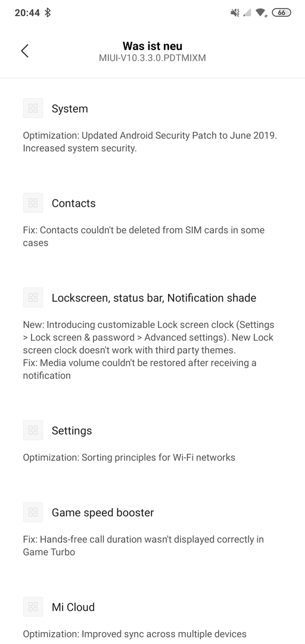Screen dimensions: 305x644
Task: Tap the muted sound status icon
Action: coord(235,13)
